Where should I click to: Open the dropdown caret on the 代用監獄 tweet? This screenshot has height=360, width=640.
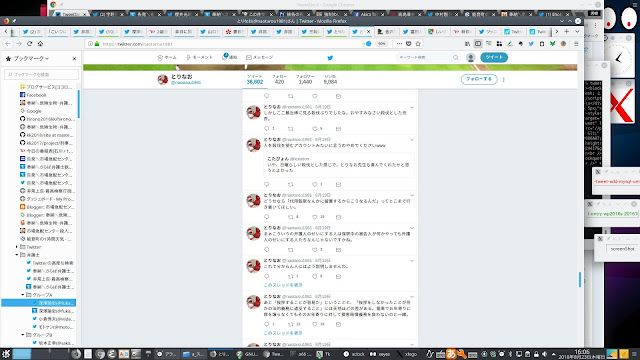[411, 196]
